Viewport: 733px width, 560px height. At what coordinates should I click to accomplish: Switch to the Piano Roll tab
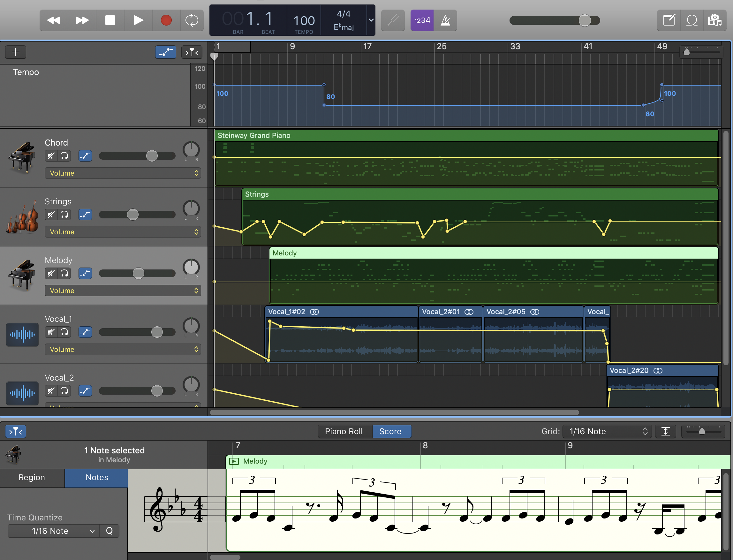point(344,431)
